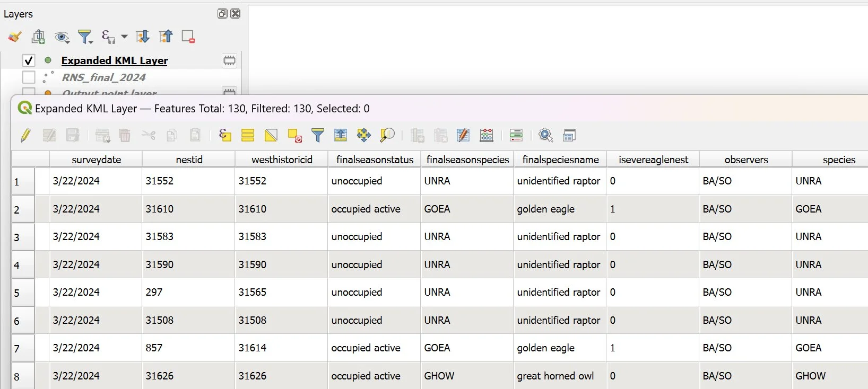
Task: Click the Delete field icon
Action: point(440,136)
